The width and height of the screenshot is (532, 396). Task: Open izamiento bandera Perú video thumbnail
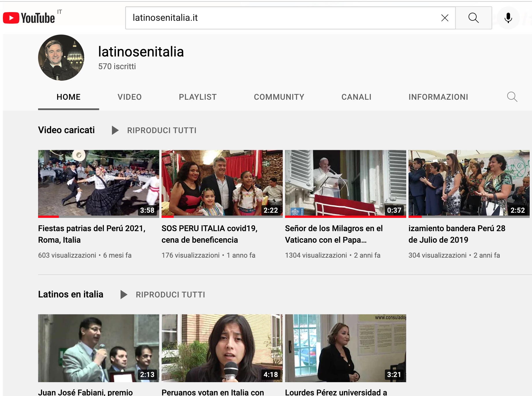tap(469, 183)
